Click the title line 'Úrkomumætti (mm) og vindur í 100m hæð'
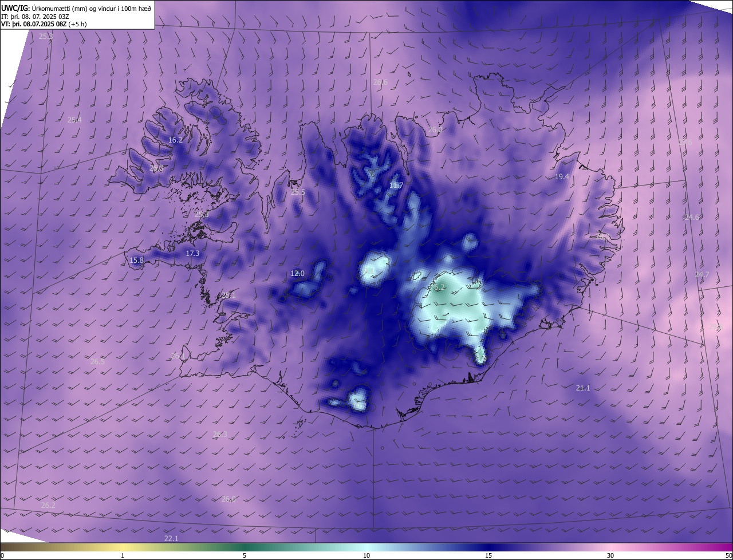This screenshot has height=560, width=733. point(92,9)
